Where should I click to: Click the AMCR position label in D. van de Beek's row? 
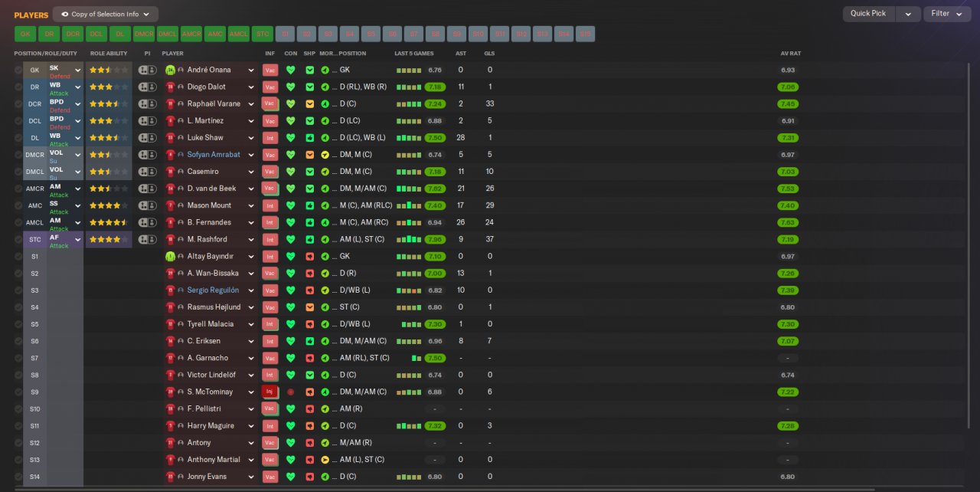click(x=34, y=189)
